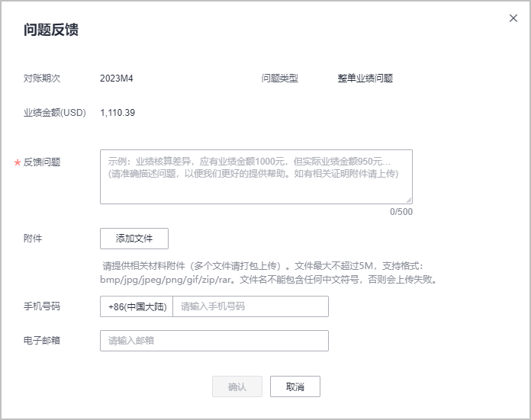The height and width of the screenshot is (420, 531).
Task: Focus the 请输入手机号码 phone field
Action: pyautogui.click(x=250, y=306)
